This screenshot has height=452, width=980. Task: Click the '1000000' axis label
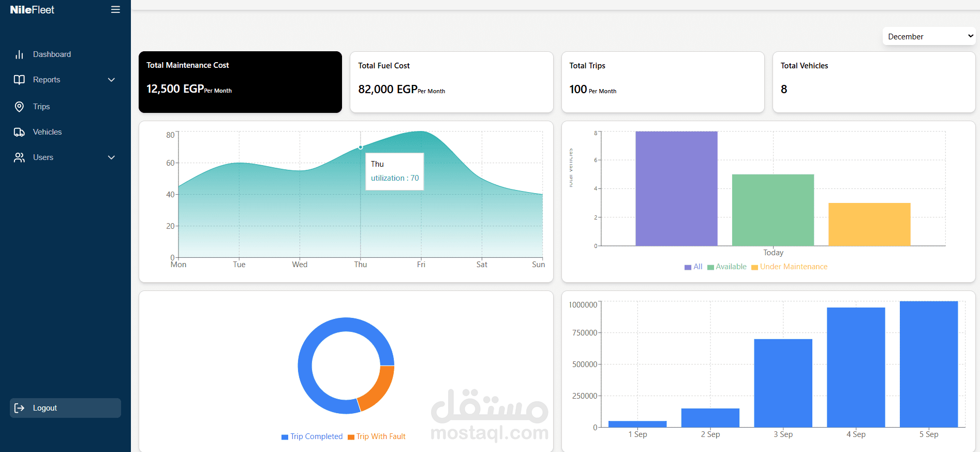583,304
